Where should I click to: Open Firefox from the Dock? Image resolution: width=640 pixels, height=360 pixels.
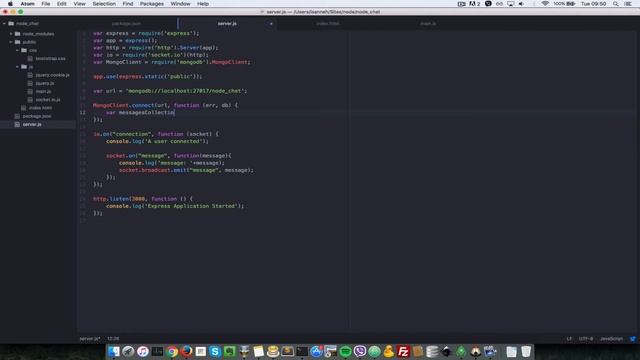[x=187, y=351]
